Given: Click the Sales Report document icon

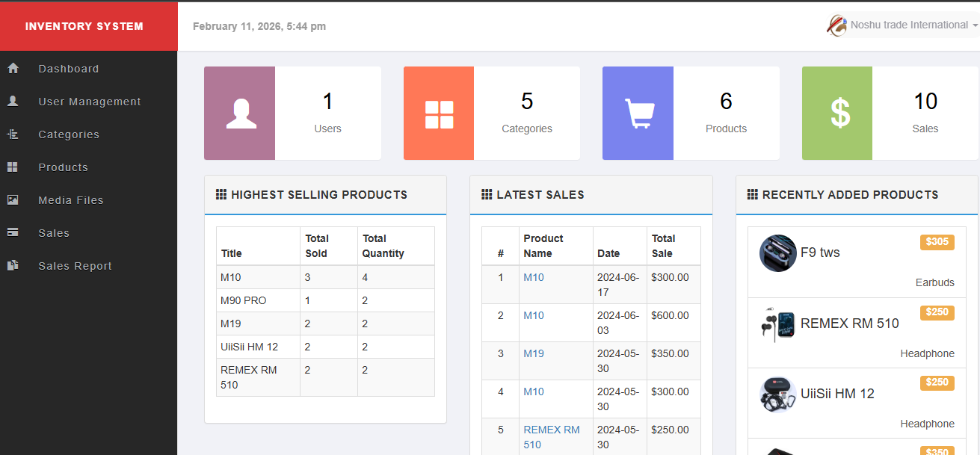Looking at the screenshot, I should [x=13, y=265].
